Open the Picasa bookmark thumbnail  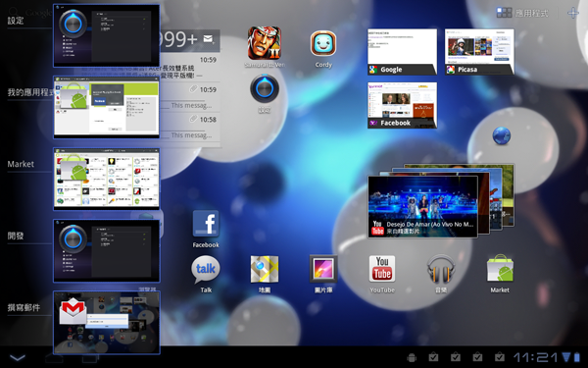[479, 52]
